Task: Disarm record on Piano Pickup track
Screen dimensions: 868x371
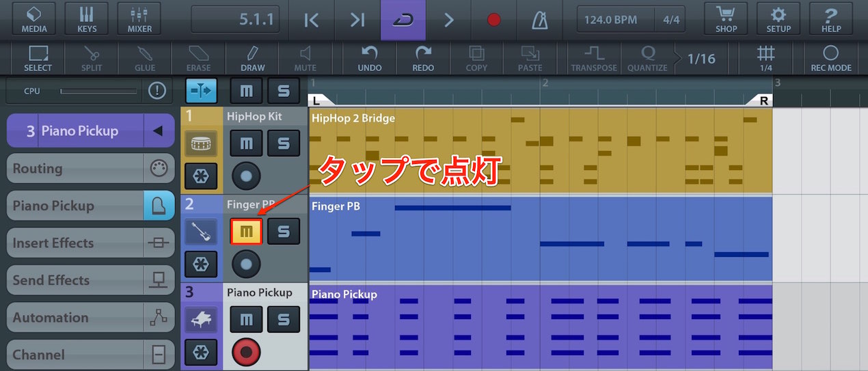Action: (246, 352)
